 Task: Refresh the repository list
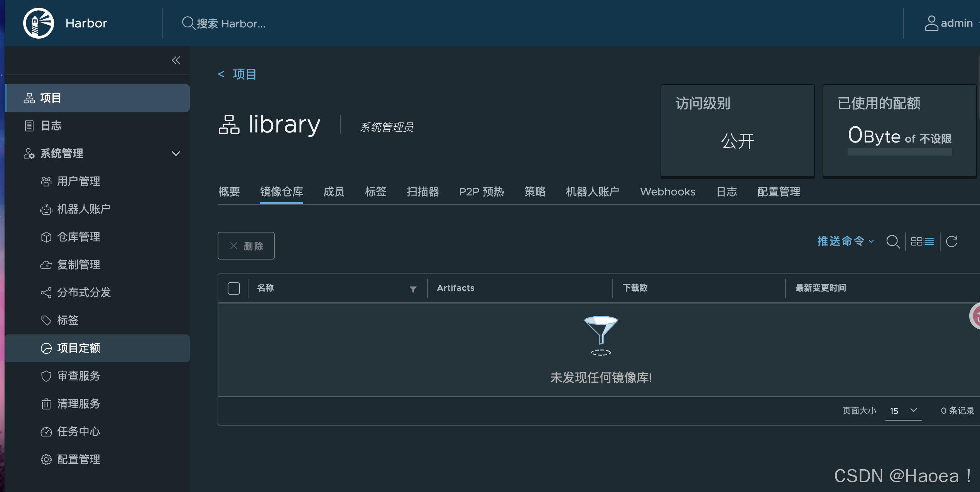click(x=951, y=242)
